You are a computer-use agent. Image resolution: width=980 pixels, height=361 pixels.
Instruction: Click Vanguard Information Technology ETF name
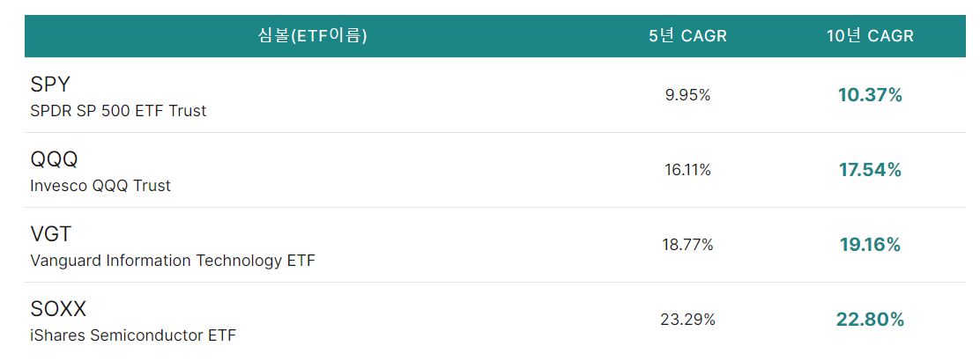(x=173, y=261)
